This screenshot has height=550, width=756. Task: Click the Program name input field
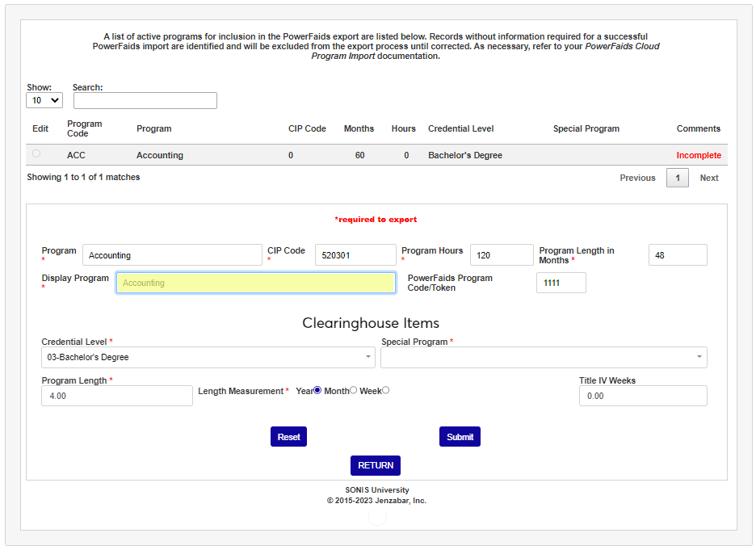tap(172, 255)
